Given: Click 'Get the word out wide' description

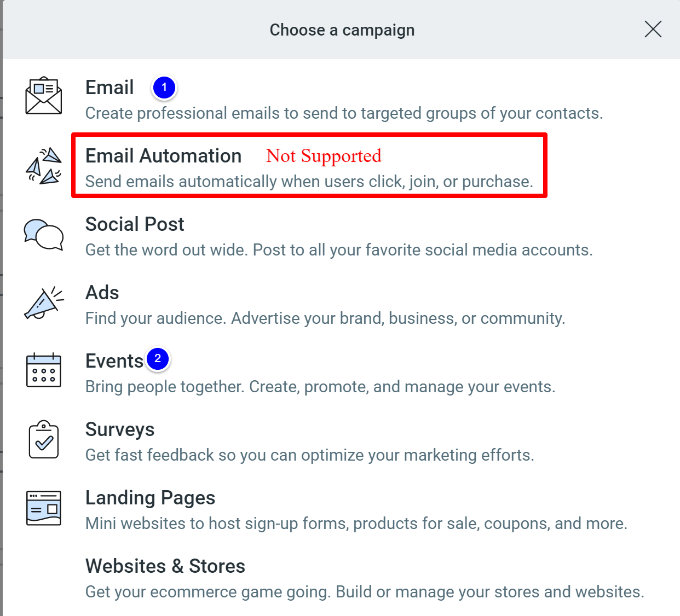Looking at the screenshot, I should [x=339, y=250].
